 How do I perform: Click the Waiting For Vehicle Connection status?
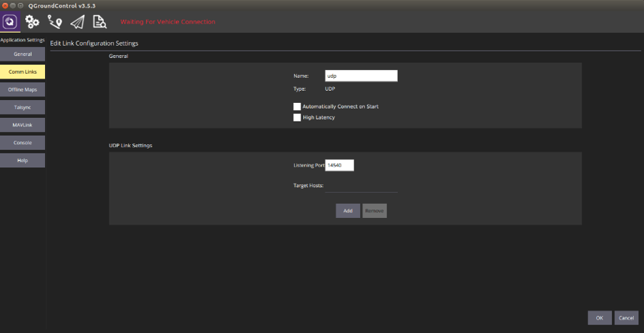pos(167,21)
